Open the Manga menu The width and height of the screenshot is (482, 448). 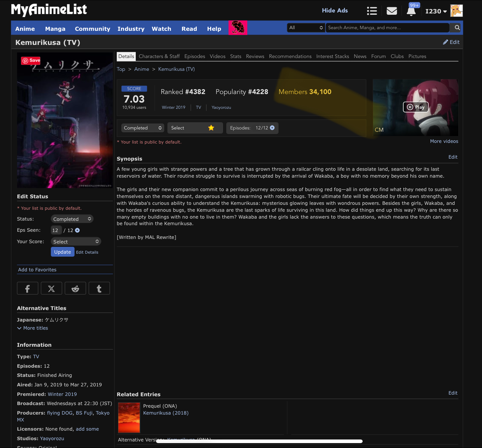(x=55, y=29)
